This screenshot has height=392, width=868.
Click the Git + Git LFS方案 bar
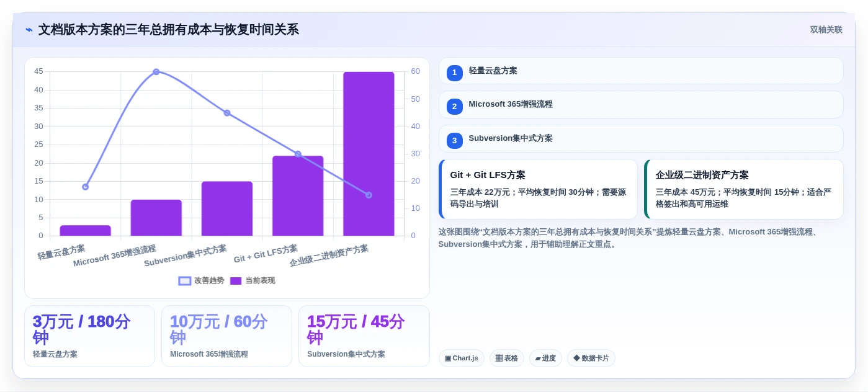click(x=298, y=195)
